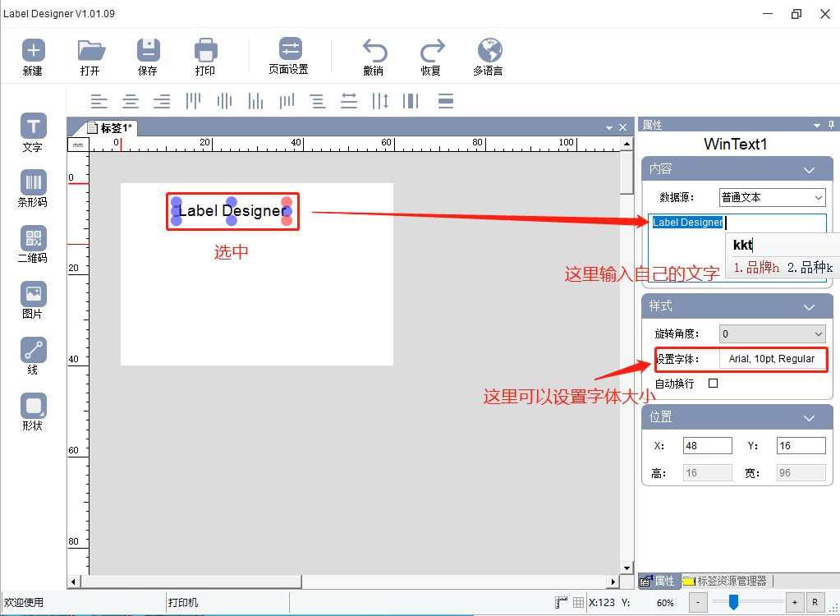Collapse the 样式 section
This screenshot has height=616, width=840.
point(809,307)
